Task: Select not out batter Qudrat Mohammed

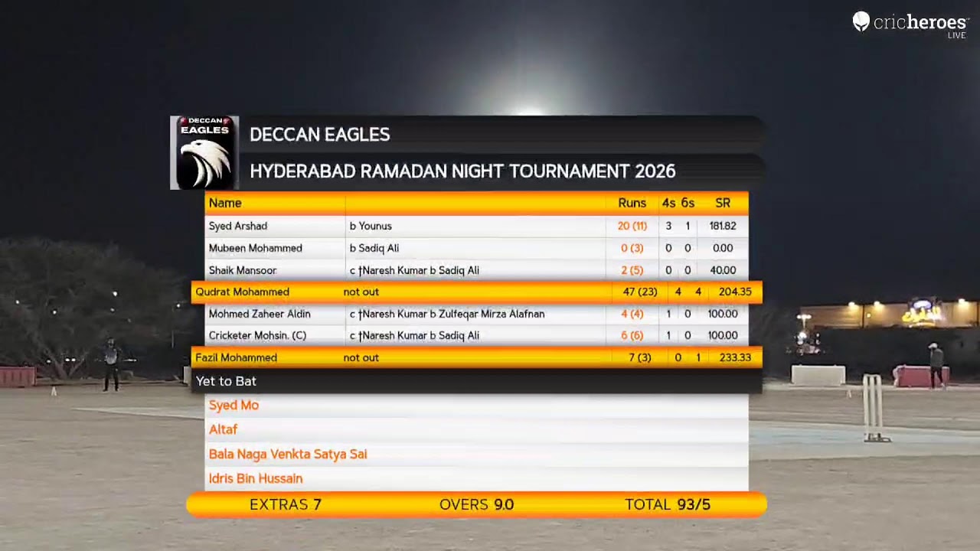Action: tap(242, 292)
